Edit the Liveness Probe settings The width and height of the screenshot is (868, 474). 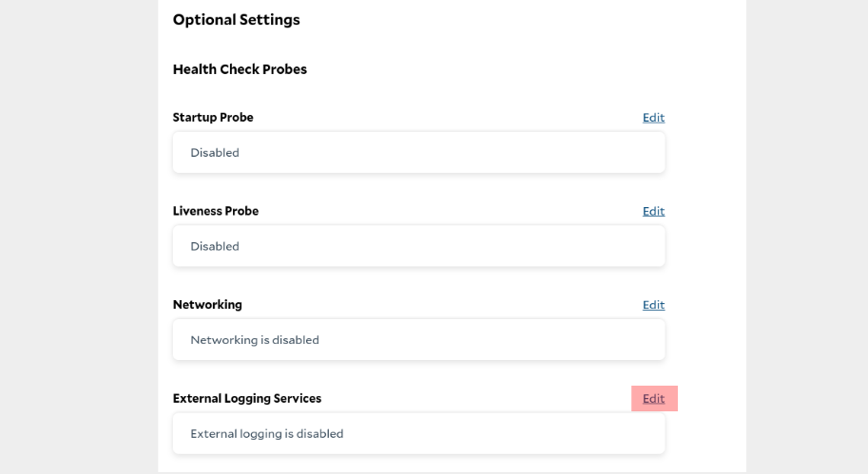653,211
